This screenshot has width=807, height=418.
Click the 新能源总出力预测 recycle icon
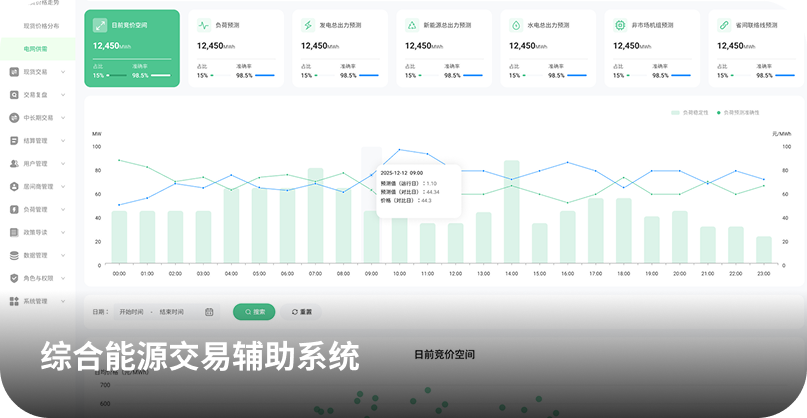(412, 25)
